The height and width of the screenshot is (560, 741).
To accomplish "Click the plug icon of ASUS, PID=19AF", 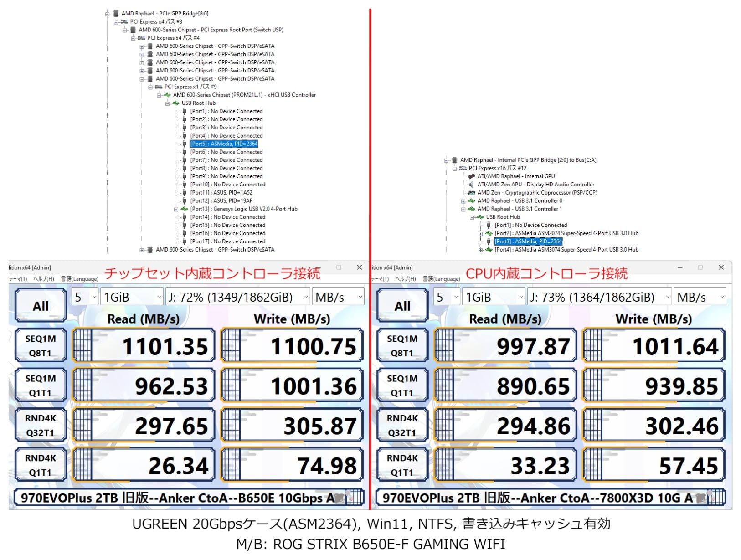I will point(184,201).
